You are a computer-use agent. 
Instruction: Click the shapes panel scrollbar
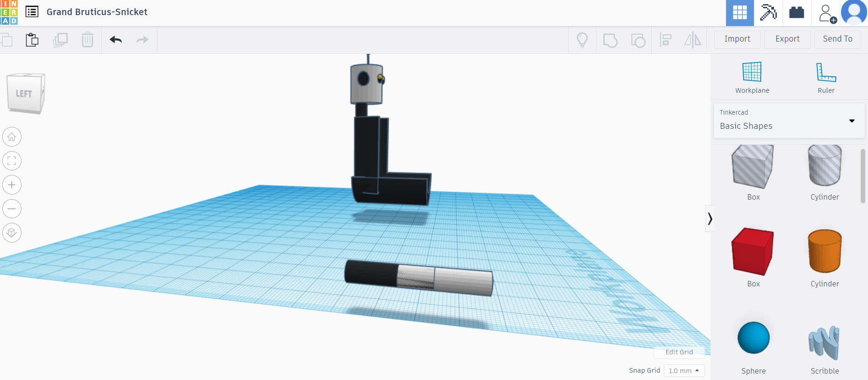pos(863,176)
